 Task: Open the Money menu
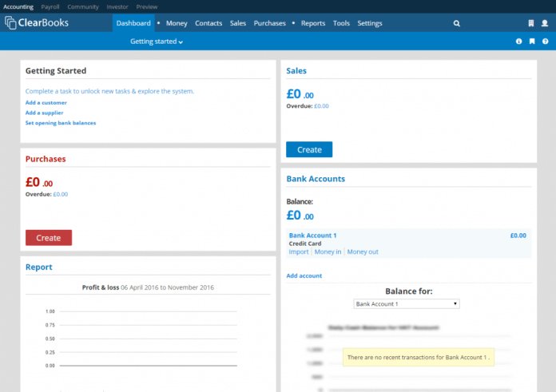point(177,23)
